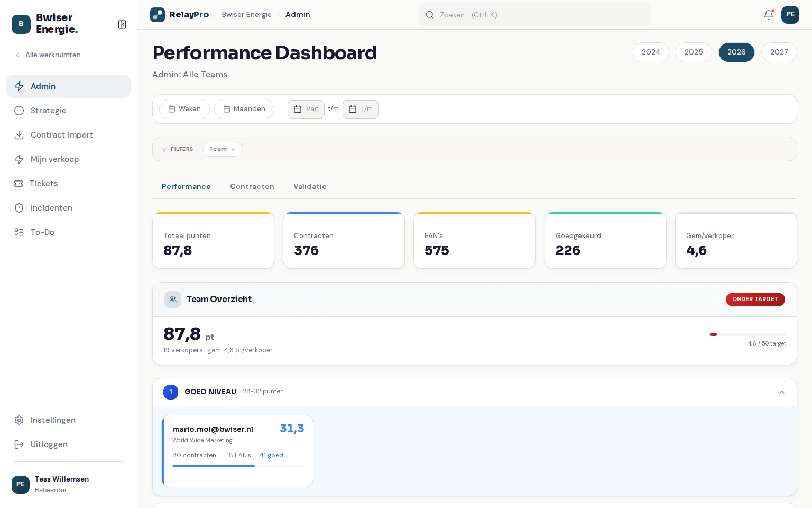Open Mijn verkoop in the sidebar
Screen dimensions: 812x508
68,159
